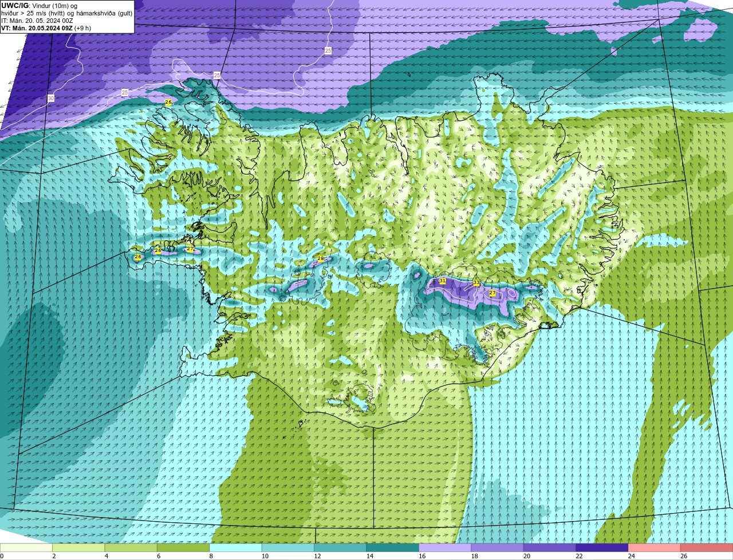The width and height of the screenshot is (733, 560).
Task: Click the 6–8 m/s olive green legend swatch
Action: point(184,547)
